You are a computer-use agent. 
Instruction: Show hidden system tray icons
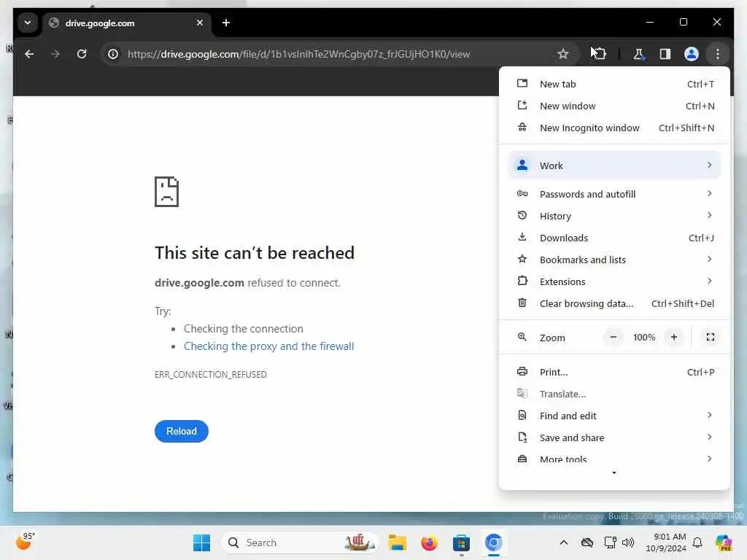coord(564,542)
